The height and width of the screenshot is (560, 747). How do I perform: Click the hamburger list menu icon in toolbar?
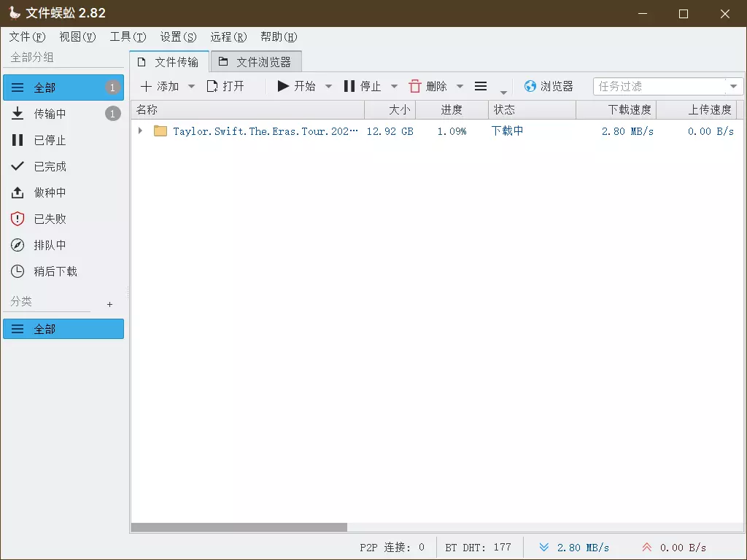click(x=481, y=87)
